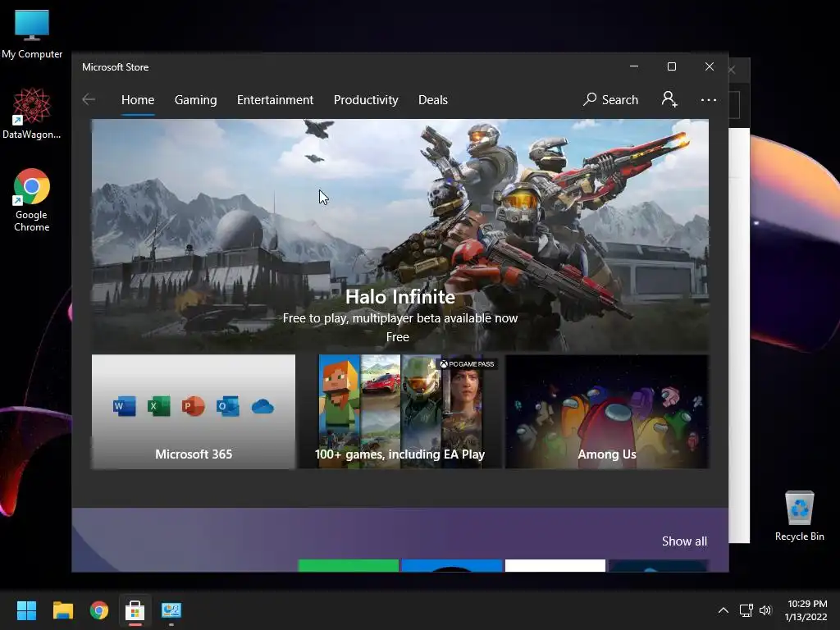Switch to the Gaming tab

click(x=195, y=100)
